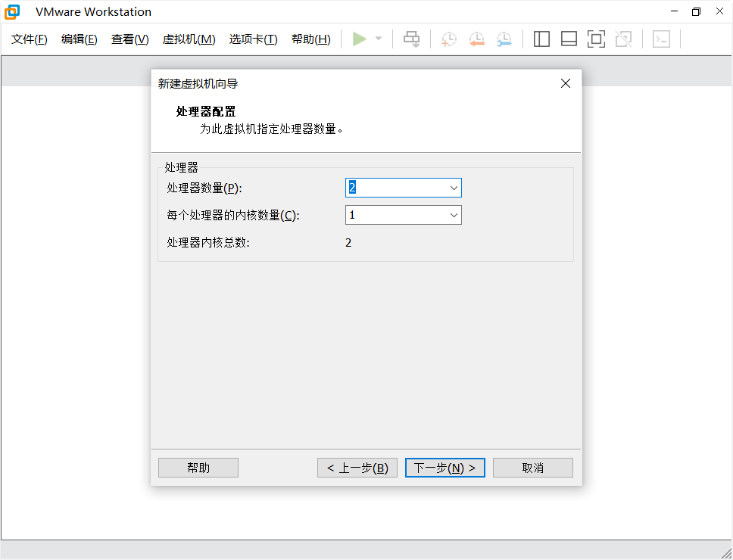733x560 pixels.
Task: Open the 选项卡(T) menu
Action: pos(254,39)
